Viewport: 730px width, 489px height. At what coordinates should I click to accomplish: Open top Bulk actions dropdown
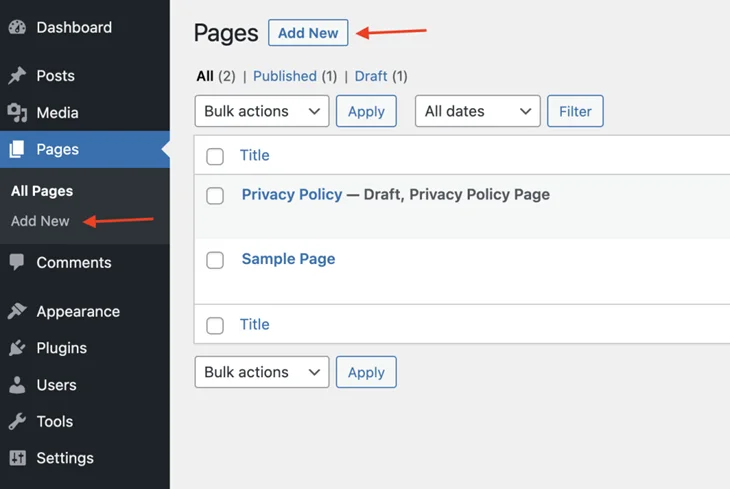262,111
